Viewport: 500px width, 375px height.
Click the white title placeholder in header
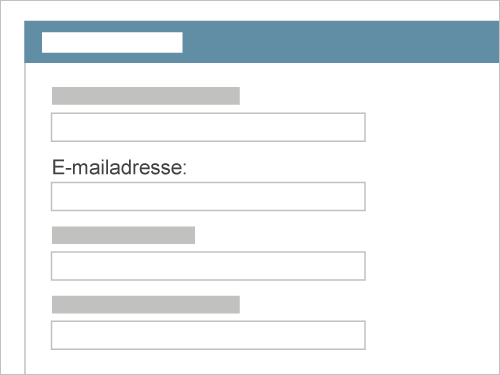click(x=112, y=42)
